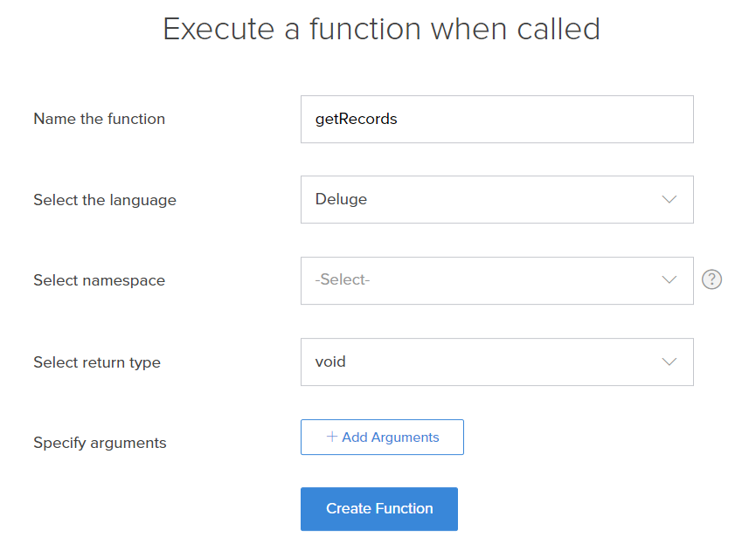Click the 'Select namespace' label
The width and height of the screenshot is (756, 544).
[100, 280]
